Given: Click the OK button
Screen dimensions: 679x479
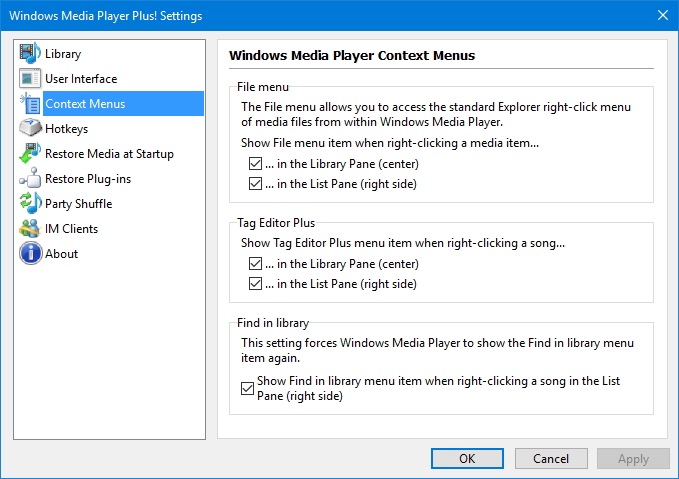Looking at the screenshot, I should point(467,459).
